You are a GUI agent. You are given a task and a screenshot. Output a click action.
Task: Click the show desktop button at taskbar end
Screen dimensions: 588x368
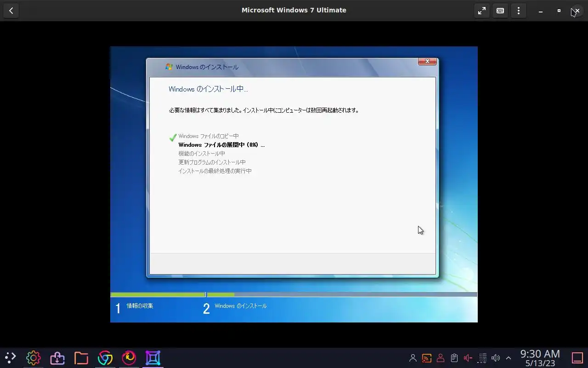point(577,358)
